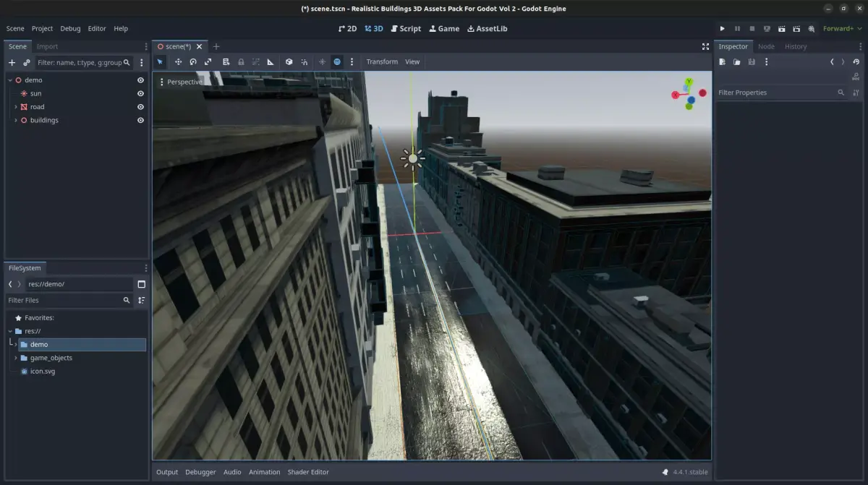Image resolution: width=868 pixels, height=485 pixels.
Task: Open the AssetLib workspace
Action: [x=485, y=28]
